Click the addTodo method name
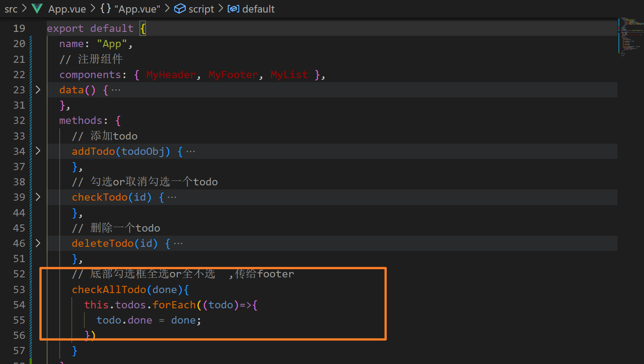 click(93, 151)
